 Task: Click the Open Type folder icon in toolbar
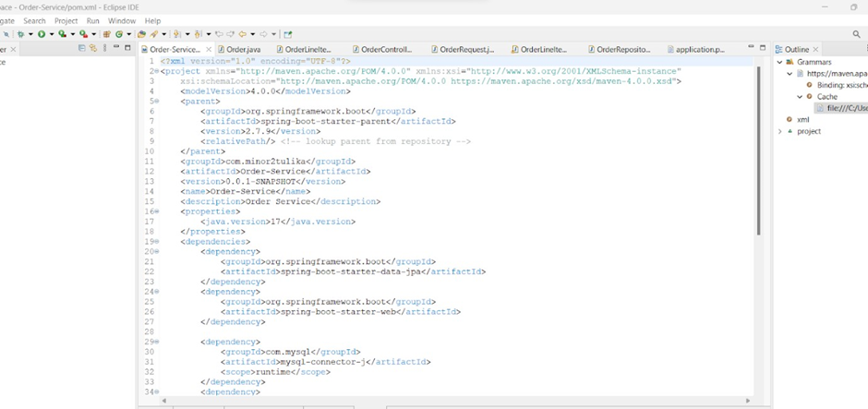(x=142, y=34)
